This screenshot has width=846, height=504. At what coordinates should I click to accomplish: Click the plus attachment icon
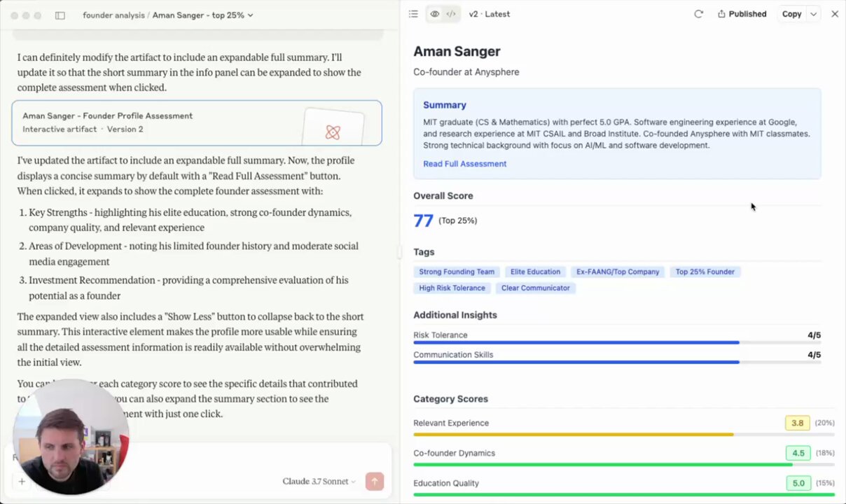point(22,482)
